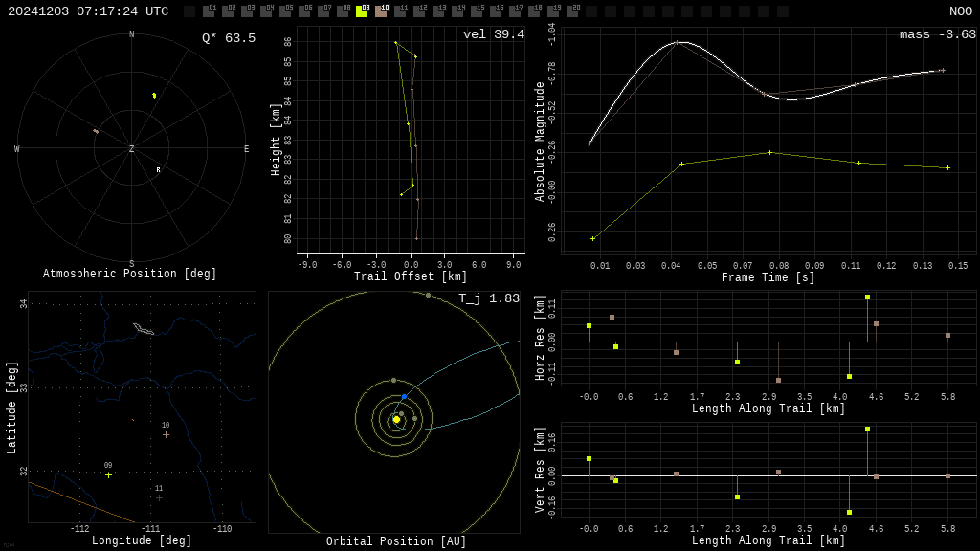The width and height of the screenshot is (980, 551).
Task: Click the gray station 05 box
Action: (285, 11)
